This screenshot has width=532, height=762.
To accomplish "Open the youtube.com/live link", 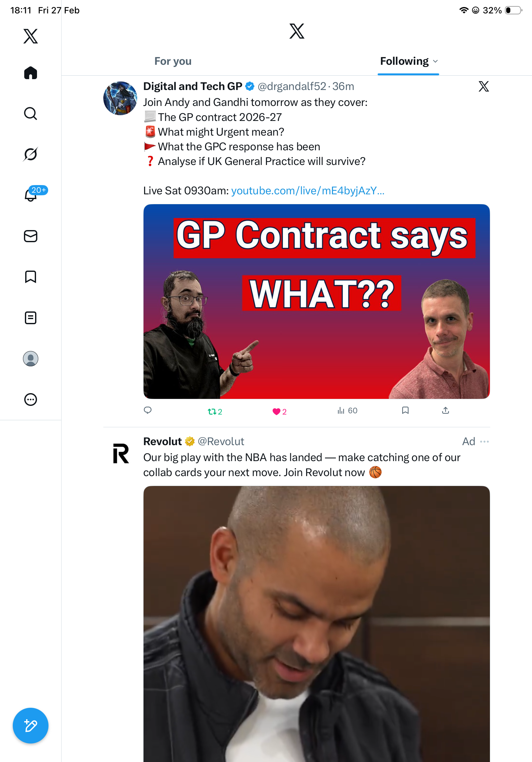I will click(x=308, y=190).
